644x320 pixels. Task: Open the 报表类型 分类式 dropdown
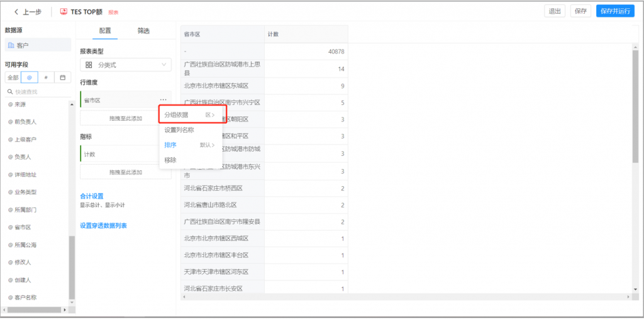click(x=126, y=65)
